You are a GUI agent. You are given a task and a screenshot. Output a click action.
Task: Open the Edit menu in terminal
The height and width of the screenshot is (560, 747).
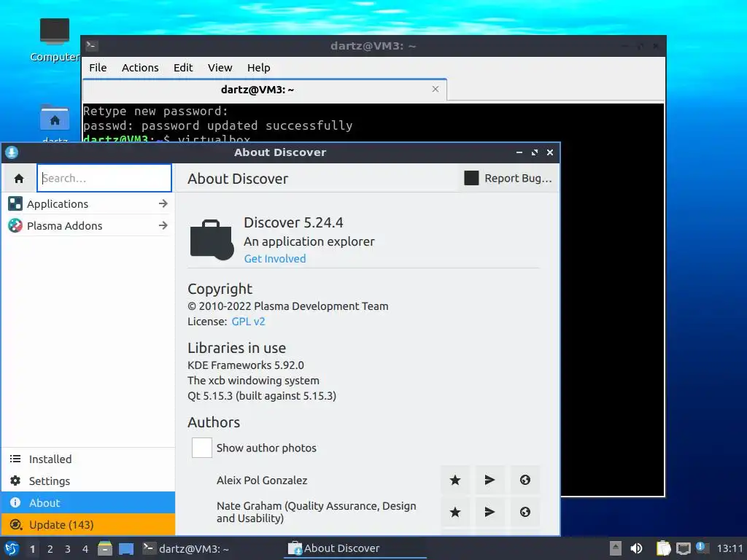click(183, 68)
